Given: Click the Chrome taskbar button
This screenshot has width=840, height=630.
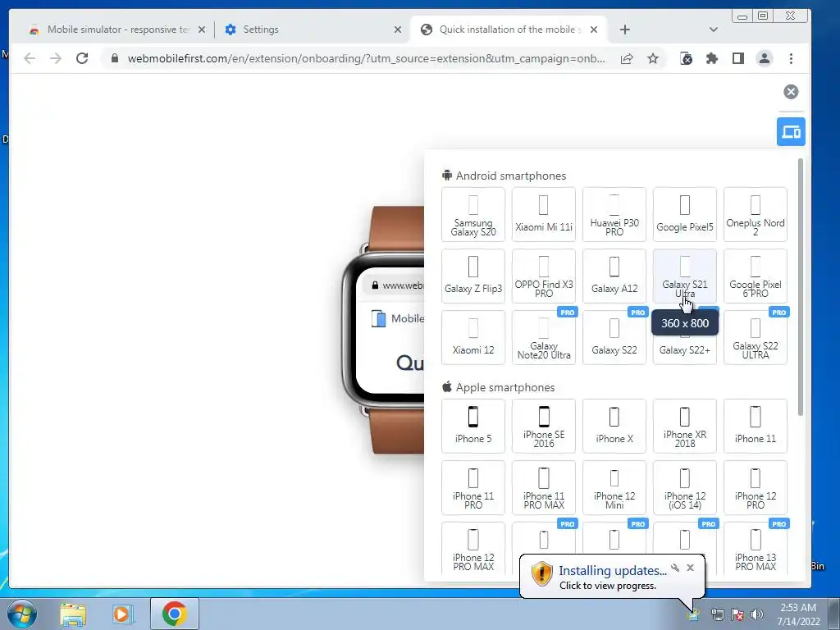Looking at the screenshot, I should [x=174, y=614].
